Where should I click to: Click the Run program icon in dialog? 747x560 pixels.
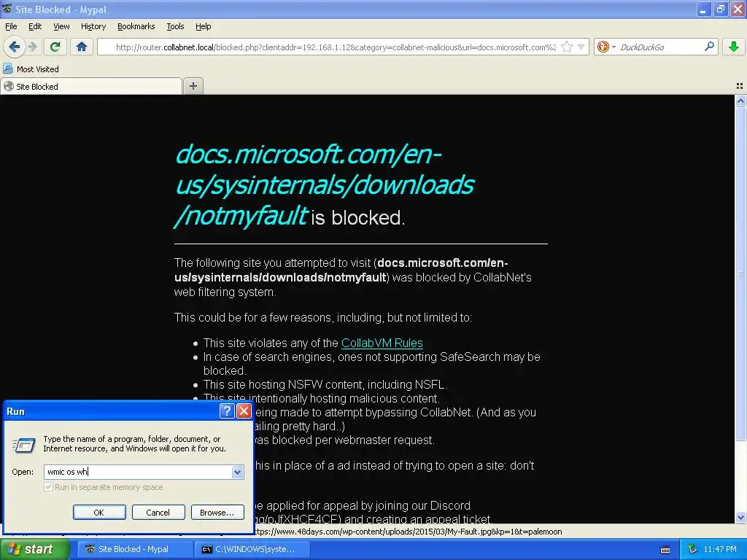click(x=24, y=445)
